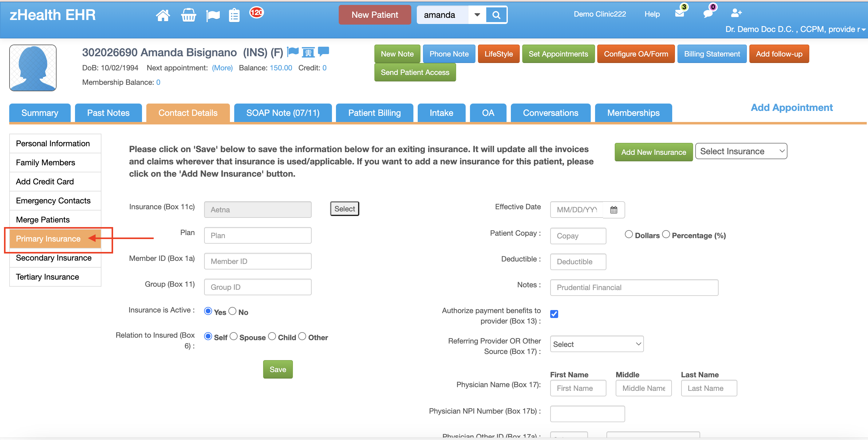
Task: Open the Select Insurance dropdown
Action: [x=741, y=151]
